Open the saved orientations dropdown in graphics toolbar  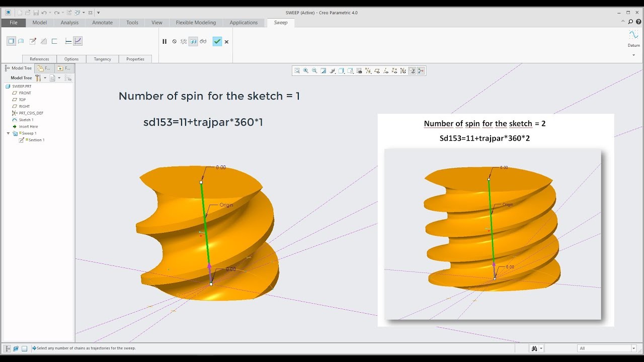(x=350, y=71)
